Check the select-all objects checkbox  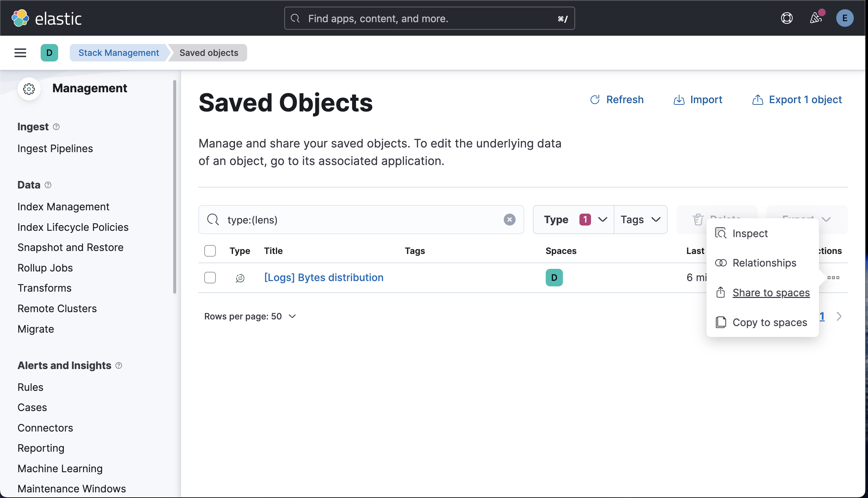210,251
